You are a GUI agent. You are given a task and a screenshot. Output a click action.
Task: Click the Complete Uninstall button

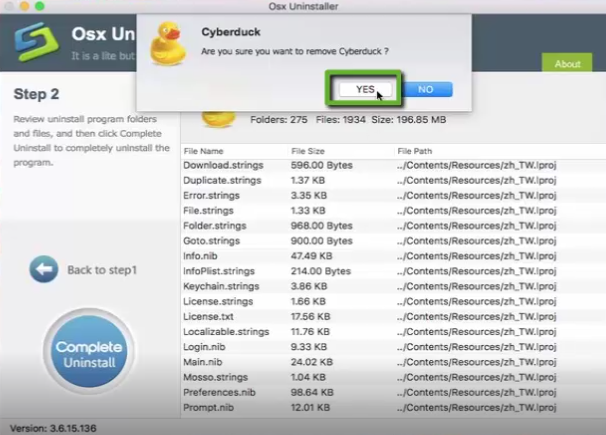click(89, 351)
